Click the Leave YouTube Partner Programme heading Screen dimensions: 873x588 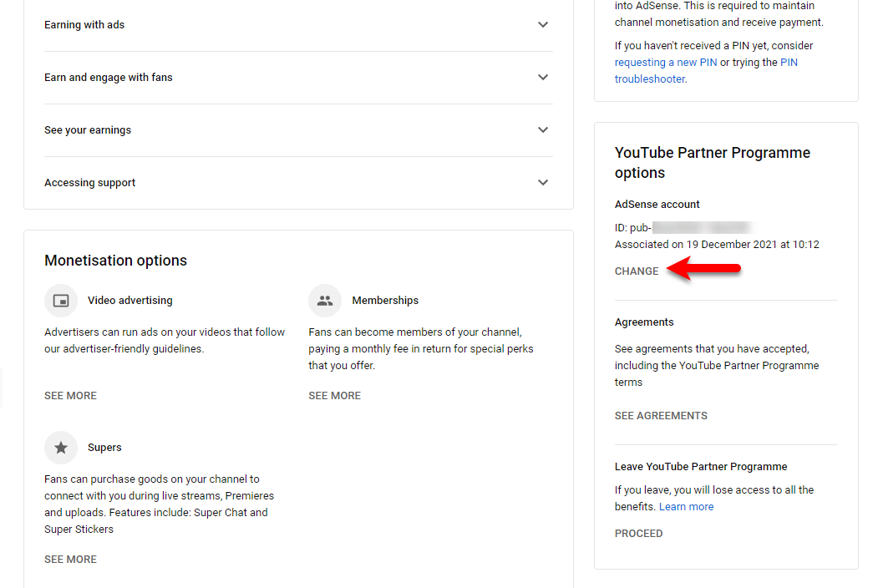pos(701,467)
